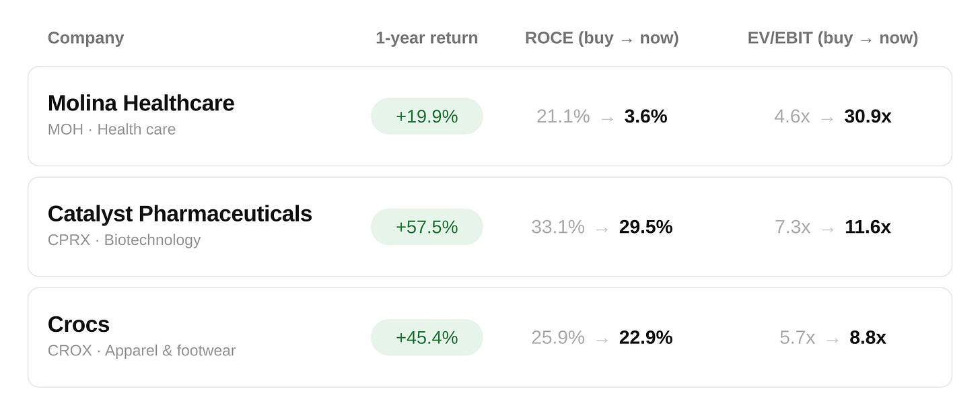Click the CPRX · Biotechnology subtitle
Viewport: 980px width, 420px height.
[x=124, y=240]
